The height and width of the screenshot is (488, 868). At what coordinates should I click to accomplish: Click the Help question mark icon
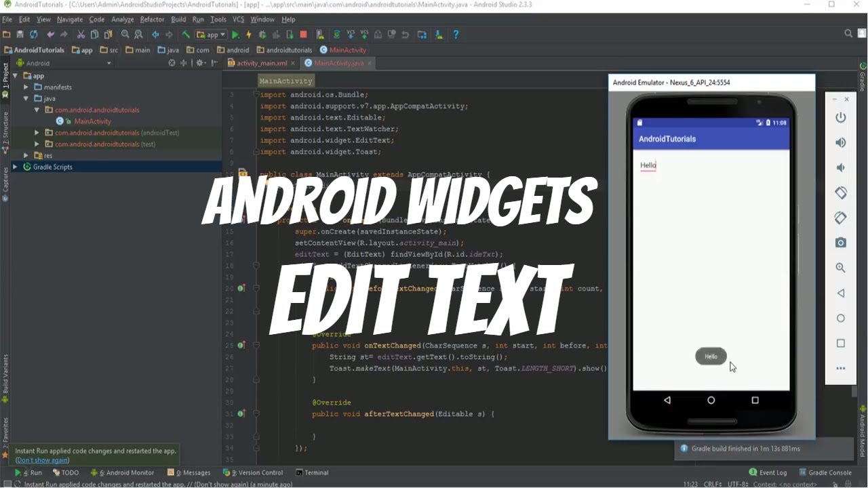tap(456, 35)
